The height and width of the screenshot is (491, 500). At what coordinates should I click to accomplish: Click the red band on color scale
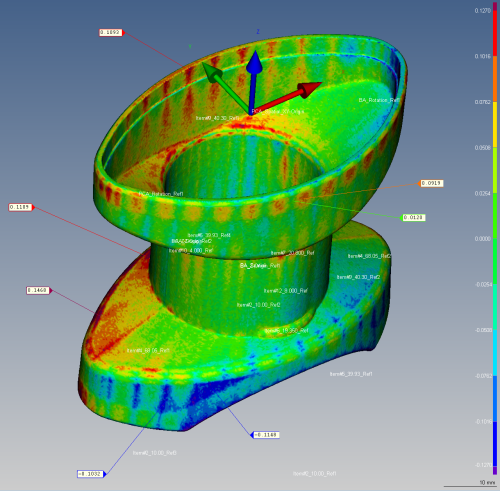[495, 33]
